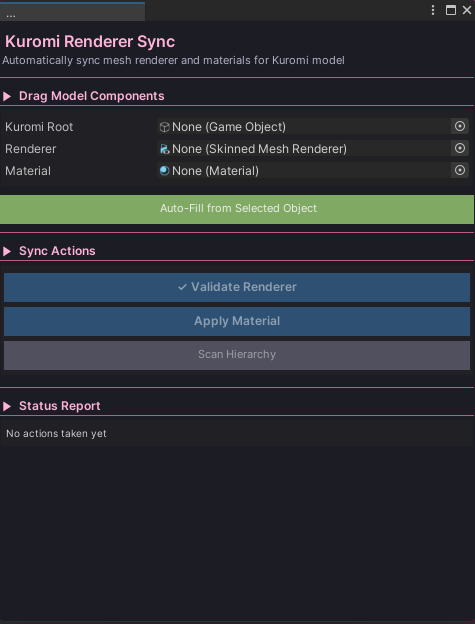The width and height of the screenshot is (475, 624).
Task: Select the Skinned Mesh Renderer field
Action: (x=304, y=148)
